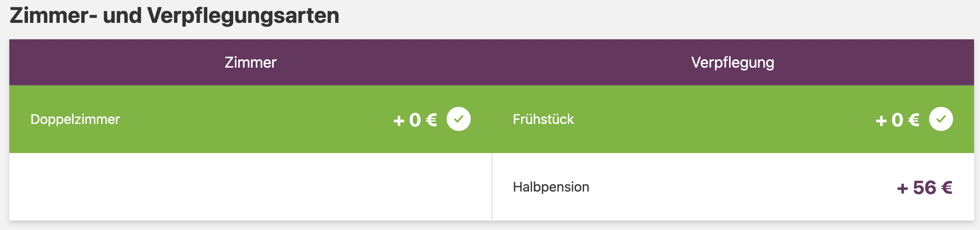Click the plus sign before 56 €
The width and height of the screenshot is (980, 230).
(x=903, y=189)
